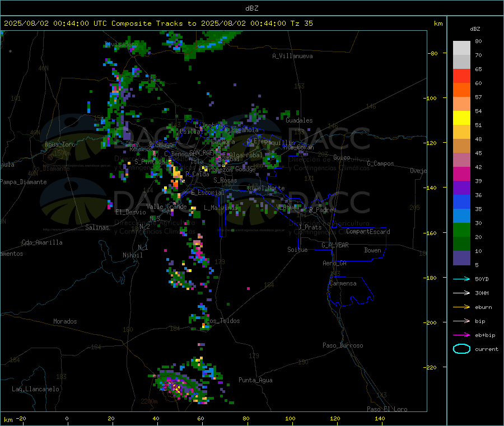
Task: Click the L_Malvinas map label
Action: coord(221,208)
